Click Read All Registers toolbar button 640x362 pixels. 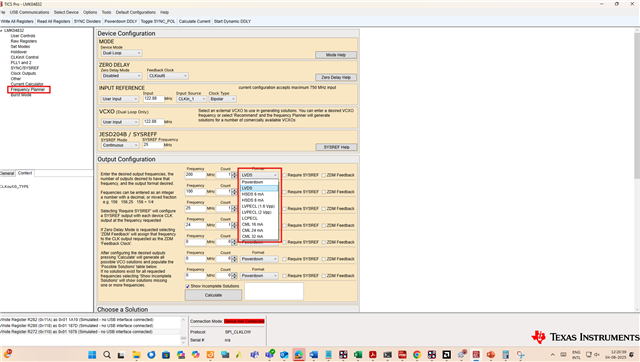pos(53,21)
